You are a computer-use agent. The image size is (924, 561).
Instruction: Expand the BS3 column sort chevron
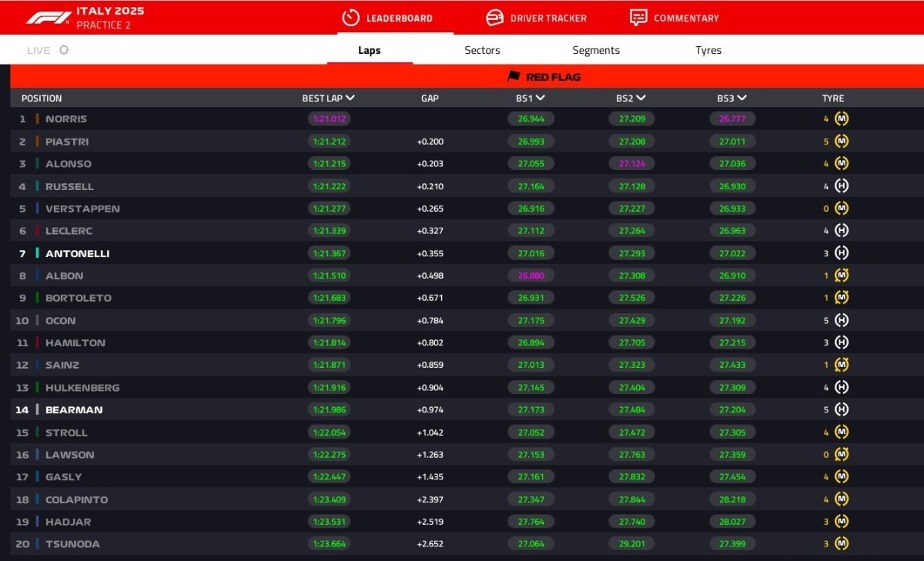point(742,99)
